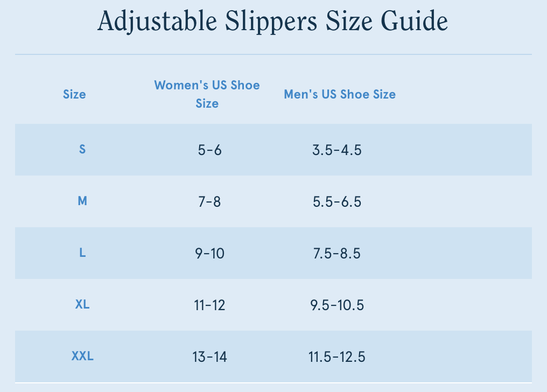The image size is (547, 392).
Task: Select the Size column header
Action: (74, 94)
